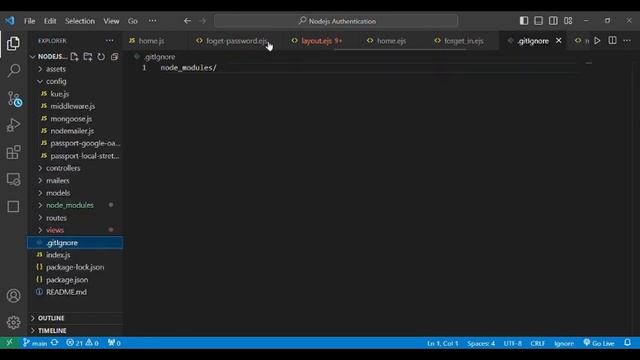Expand the assets folder
Viewport: 640px width, 360px height.
coord(76,69)
